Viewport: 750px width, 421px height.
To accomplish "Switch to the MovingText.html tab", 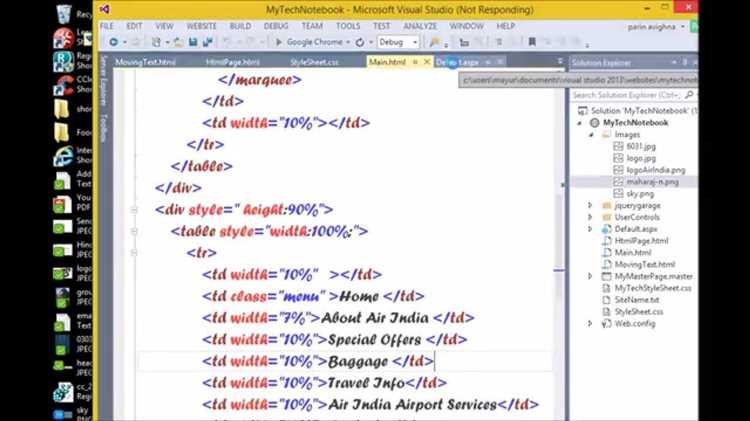I will (x=145, y=62).
